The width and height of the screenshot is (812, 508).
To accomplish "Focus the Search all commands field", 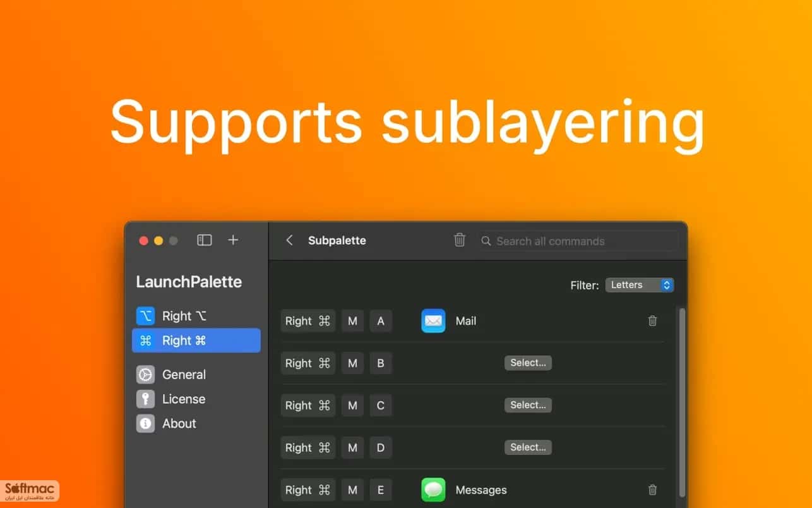I will [x=578, y=241].
